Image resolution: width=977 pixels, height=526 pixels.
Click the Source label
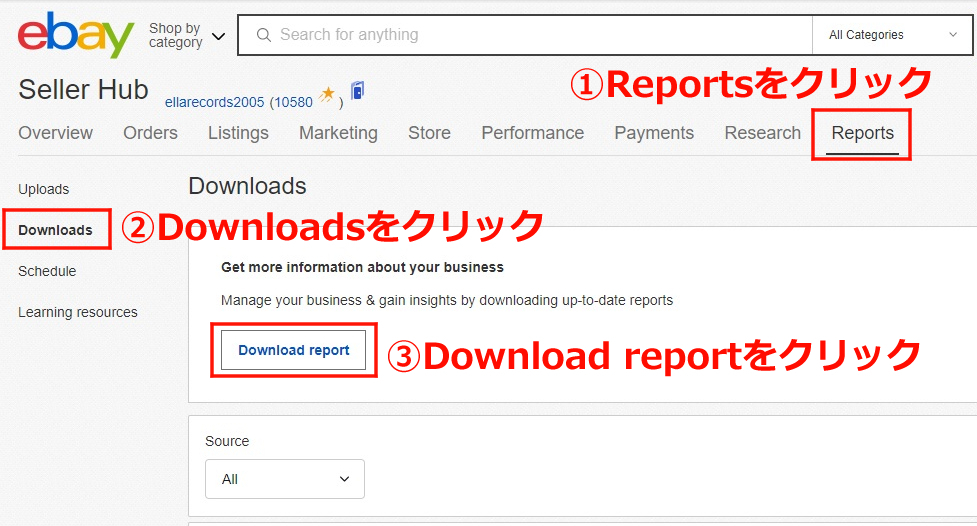click(x=227, y=441)
